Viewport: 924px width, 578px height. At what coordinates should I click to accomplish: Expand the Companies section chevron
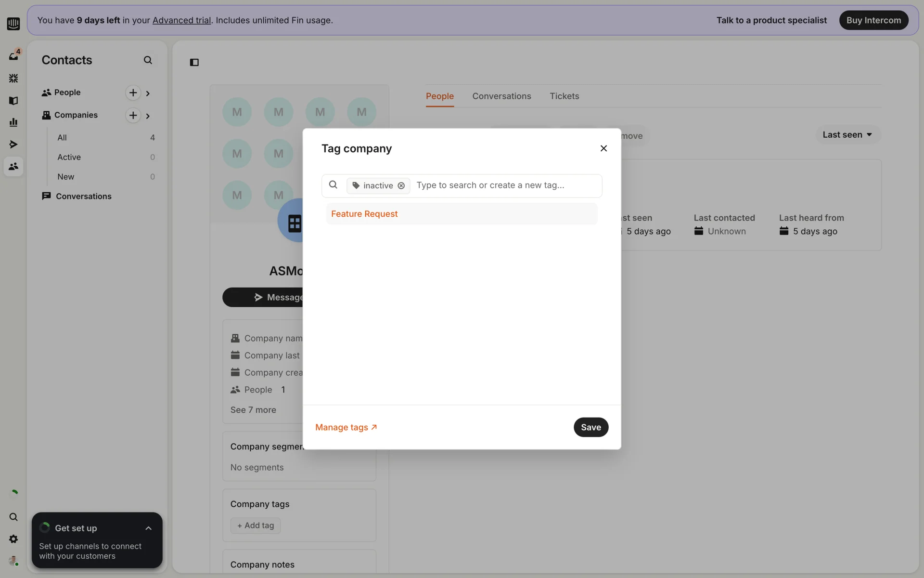pyautogui.click(x=148, y=116)
